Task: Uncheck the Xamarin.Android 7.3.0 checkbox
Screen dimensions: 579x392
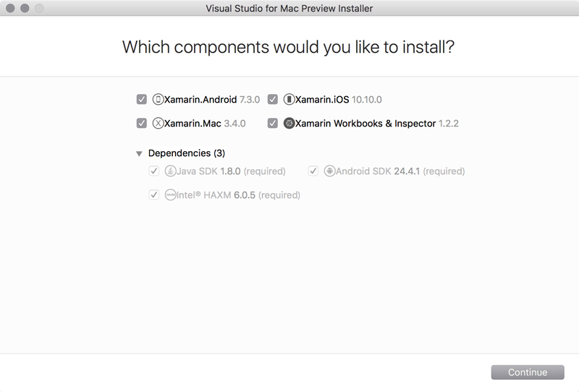Action: point(141,99)
